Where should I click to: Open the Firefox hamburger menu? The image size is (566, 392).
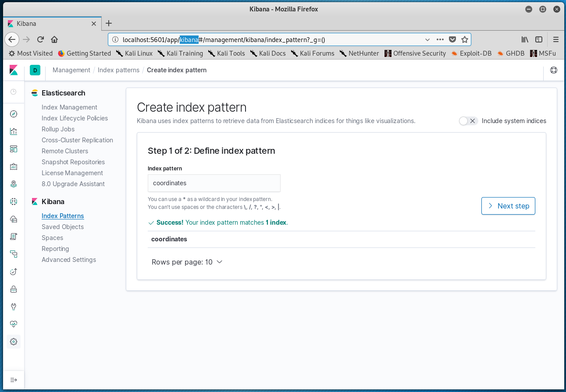556,39
